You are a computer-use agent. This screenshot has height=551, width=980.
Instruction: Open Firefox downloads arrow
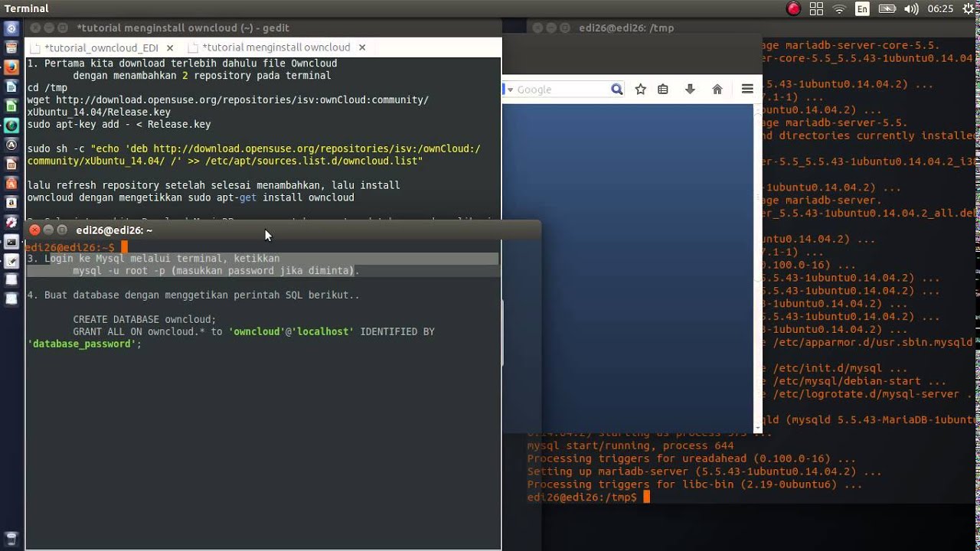click(x=690, y=90)
